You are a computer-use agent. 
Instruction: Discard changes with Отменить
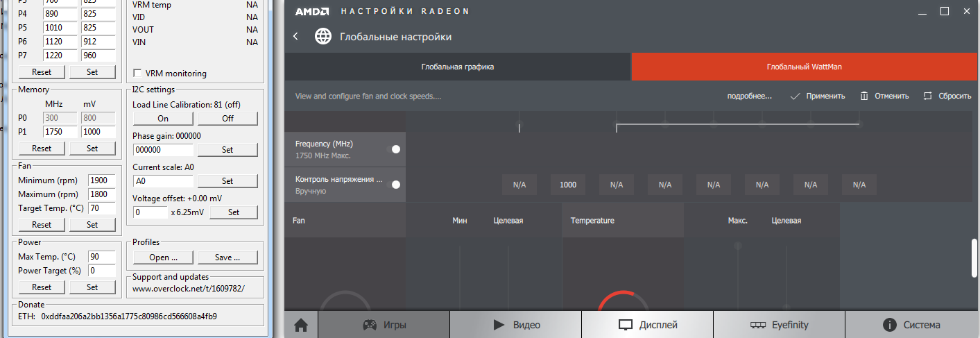[884, 96]
